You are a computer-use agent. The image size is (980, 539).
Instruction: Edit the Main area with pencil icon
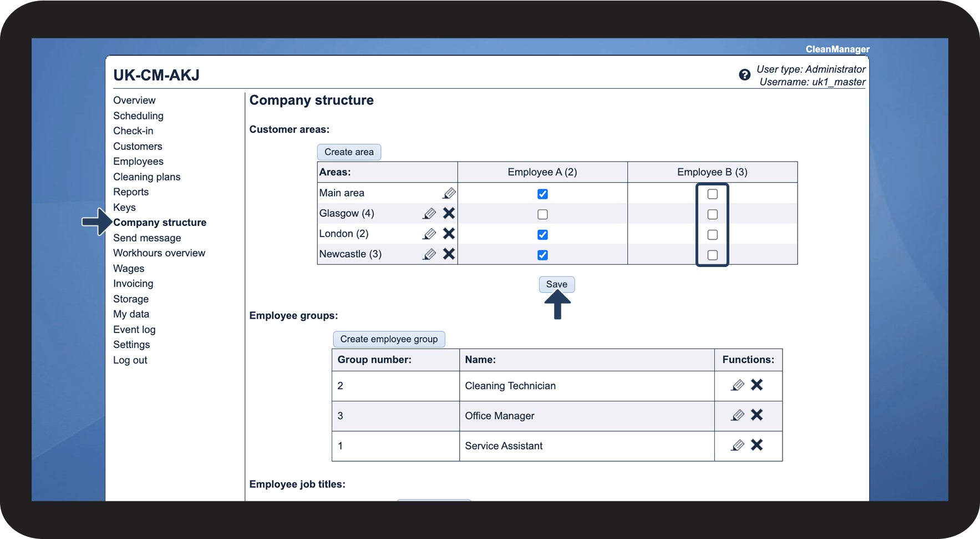[x=449, y=193]
